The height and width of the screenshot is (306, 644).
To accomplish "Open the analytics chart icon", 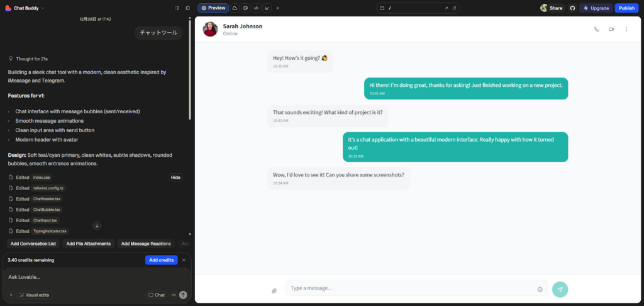I will [267, 8].
